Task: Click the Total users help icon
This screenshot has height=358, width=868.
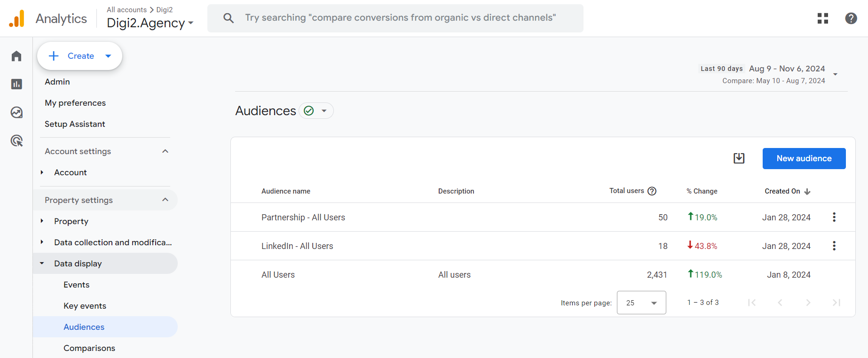Action: (652, 191)
